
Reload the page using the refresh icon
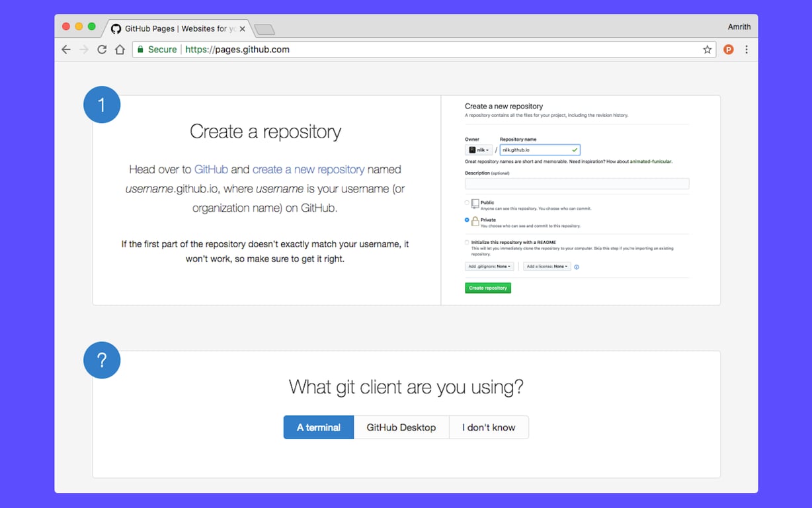click(102, 49)
